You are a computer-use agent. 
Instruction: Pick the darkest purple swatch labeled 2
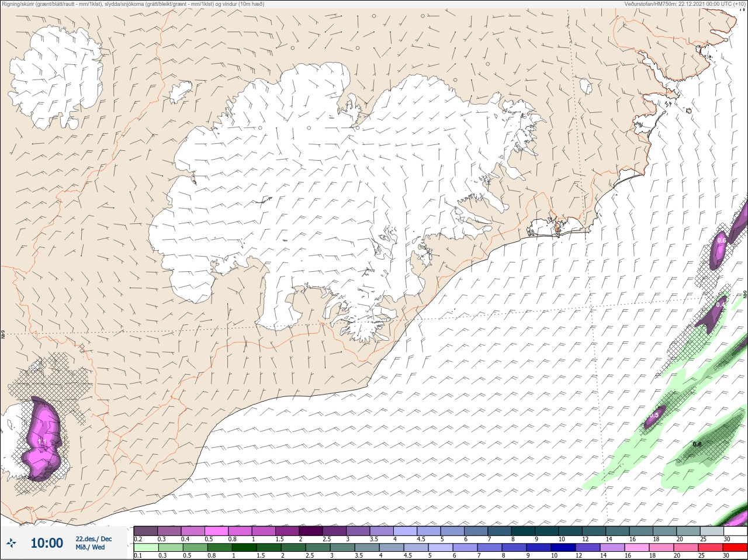tap(311, 531)
